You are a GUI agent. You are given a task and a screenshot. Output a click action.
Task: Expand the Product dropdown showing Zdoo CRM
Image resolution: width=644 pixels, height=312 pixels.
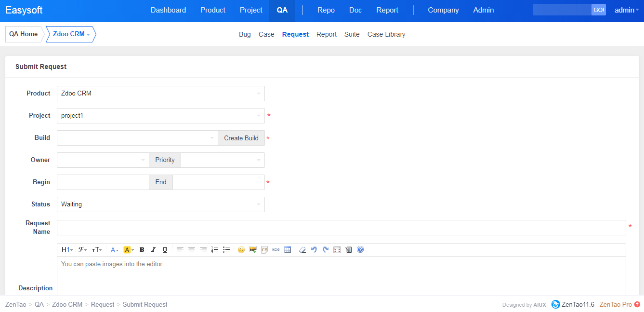point(161,94)
